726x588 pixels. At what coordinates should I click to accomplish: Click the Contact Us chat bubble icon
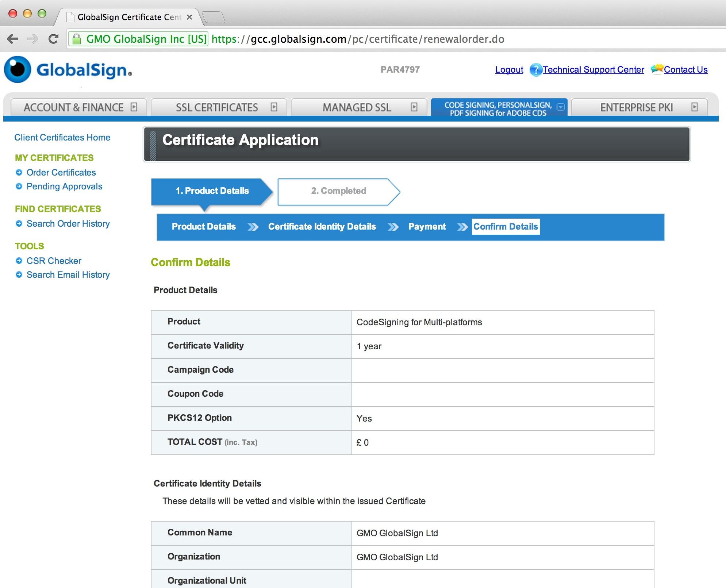(x=657, y=69)
